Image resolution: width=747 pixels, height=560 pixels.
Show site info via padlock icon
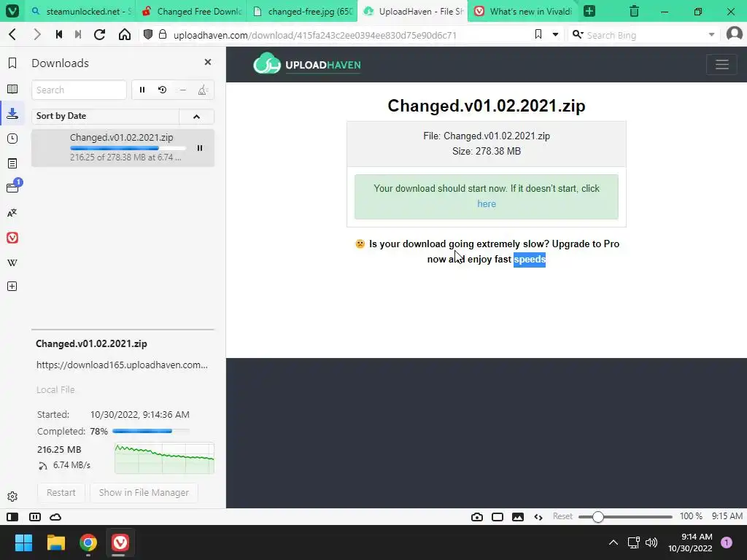pyautogui.click(x=163, y=34)
